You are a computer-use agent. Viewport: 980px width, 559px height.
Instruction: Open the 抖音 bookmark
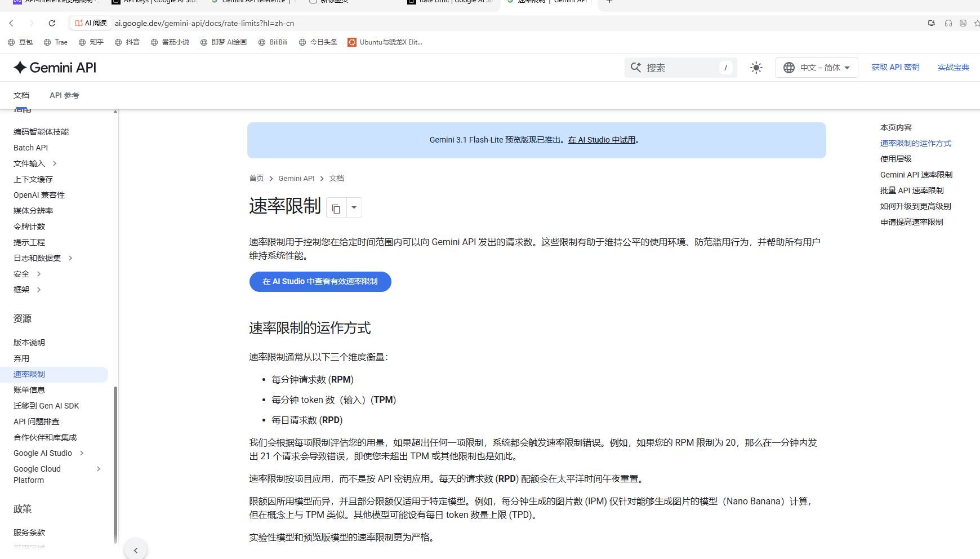127,42
